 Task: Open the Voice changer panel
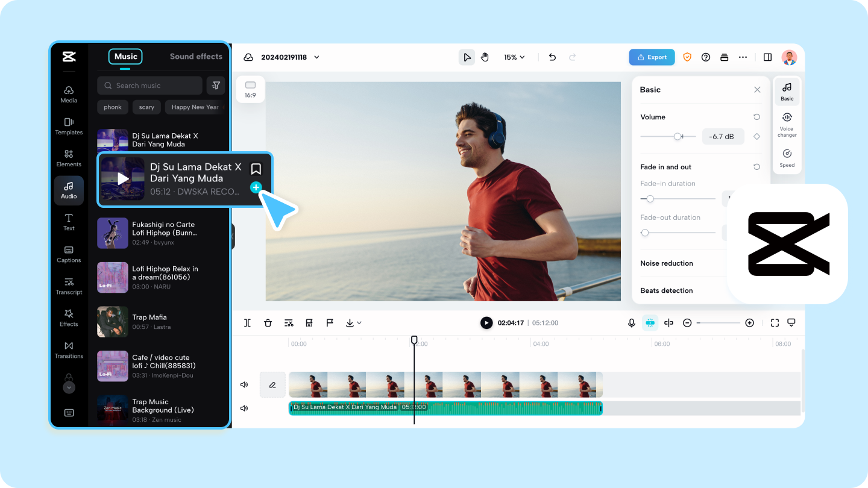787,124
